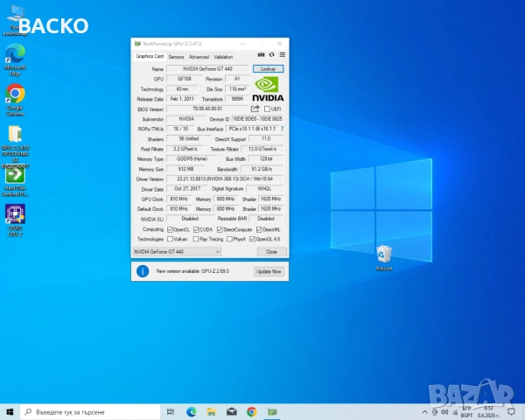Viewport: 525px width, 420px height.
Task: Click the Shaders 96 Unified value
Action: point(189,138)
